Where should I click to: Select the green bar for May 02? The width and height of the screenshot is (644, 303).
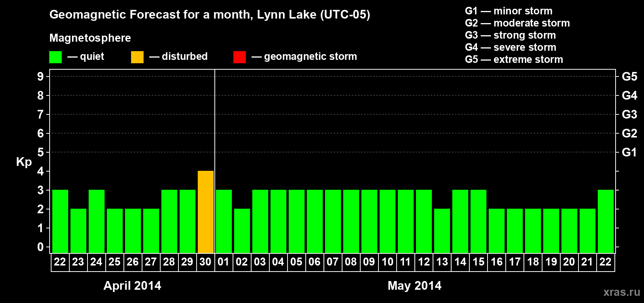[x=242, y=231]
